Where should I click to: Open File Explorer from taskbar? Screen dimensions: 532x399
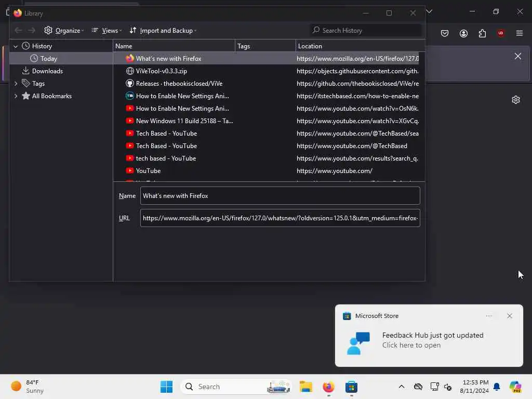click(x=305, y=387)
